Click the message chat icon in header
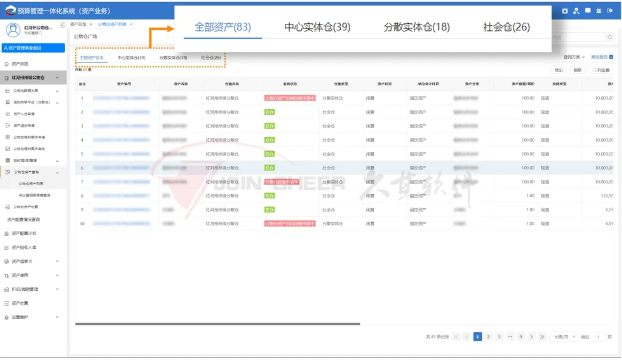The height and width of the screenshot is (364, 622). tap(588, 10)
